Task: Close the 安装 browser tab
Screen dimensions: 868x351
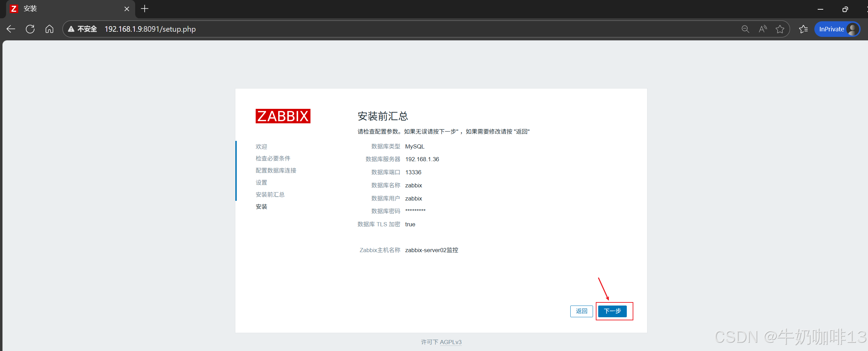Action: (127, 9)
